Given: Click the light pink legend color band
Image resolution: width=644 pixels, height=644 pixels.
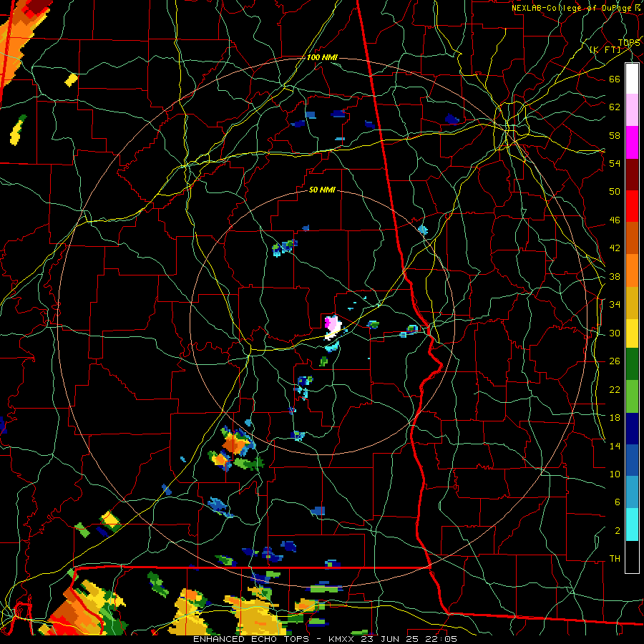Looking at the screenshot, I should (632, 110).
